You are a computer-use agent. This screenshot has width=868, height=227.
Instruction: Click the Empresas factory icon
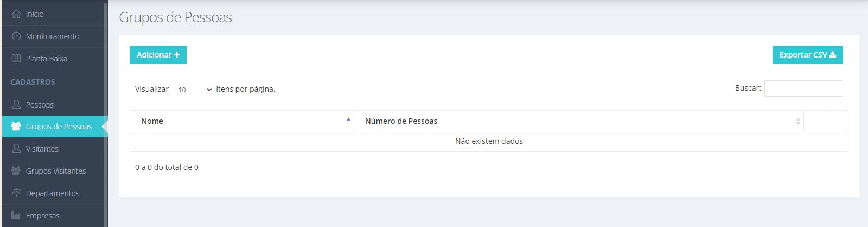(x=16, y=215)
